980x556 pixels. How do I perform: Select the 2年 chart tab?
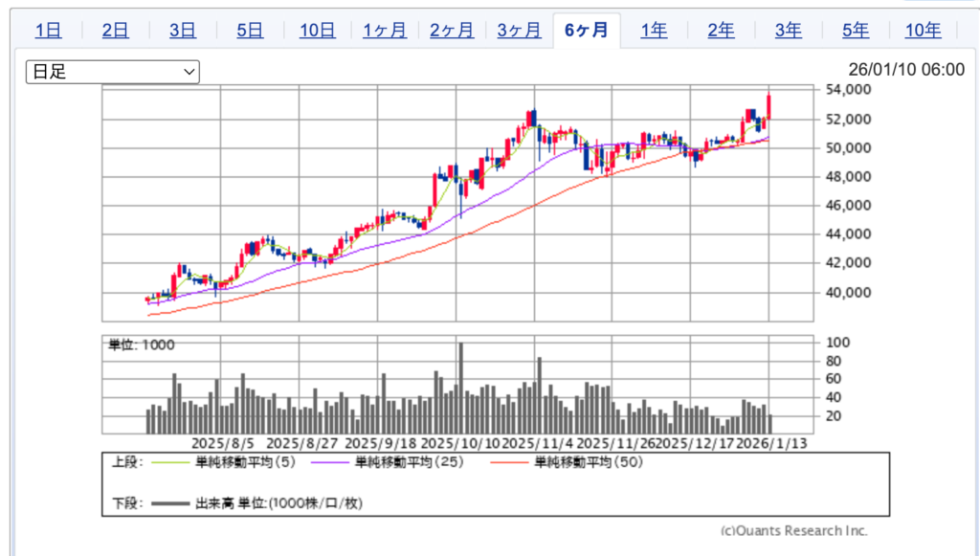[x=721, y=30]
